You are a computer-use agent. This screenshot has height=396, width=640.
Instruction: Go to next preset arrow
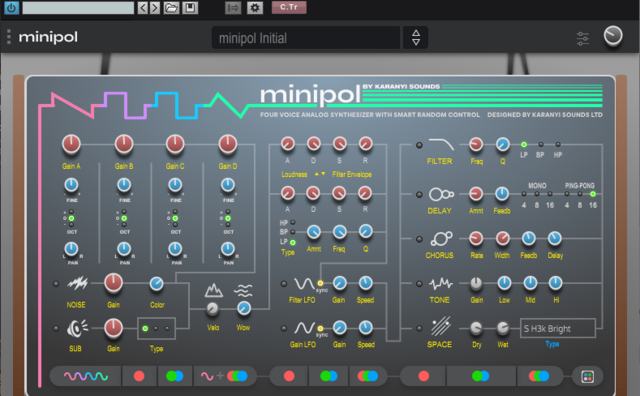click(x=155, y=7)
